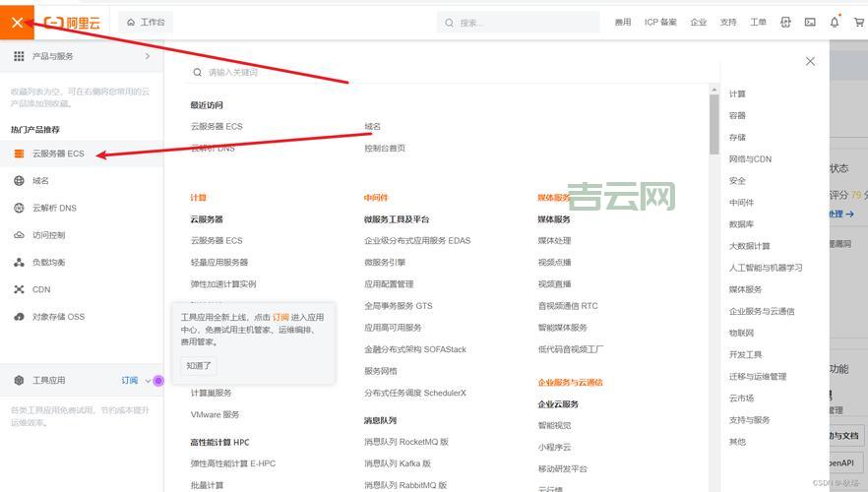The width and height of the screenshot is (868, 492).
Task: Open 全局事务服务 GTS link
Action: (398, 305)
